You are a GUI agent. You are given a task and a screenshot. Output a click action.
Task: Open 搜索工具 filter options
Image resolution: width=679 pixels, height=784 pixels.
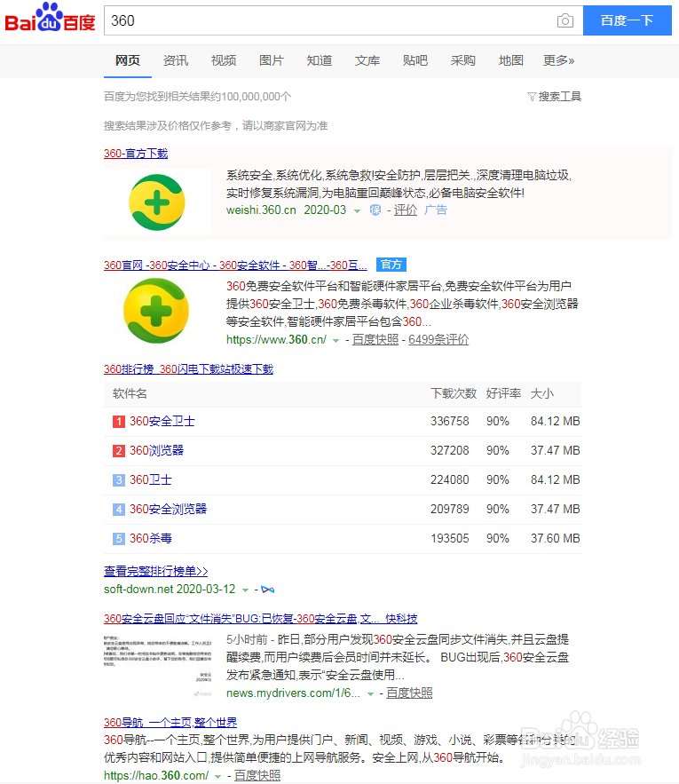(x=555, y=97)
